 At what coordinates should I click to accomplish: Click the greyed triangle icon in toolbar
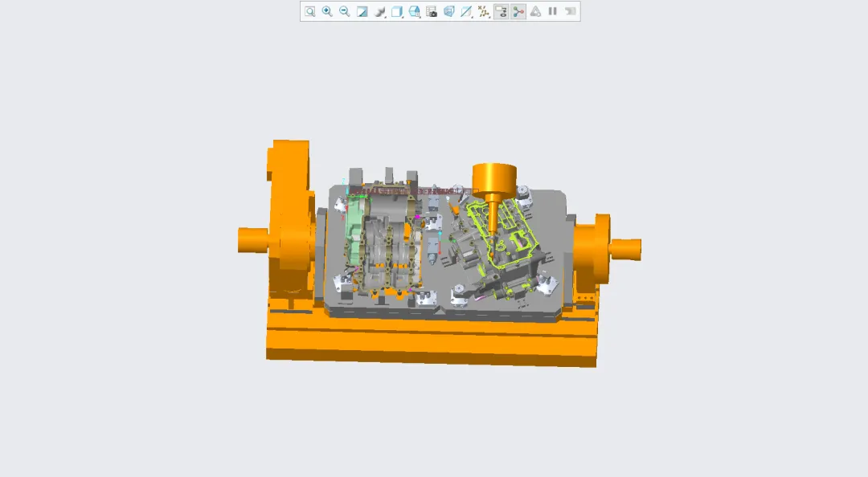click(x=535, y=11)
